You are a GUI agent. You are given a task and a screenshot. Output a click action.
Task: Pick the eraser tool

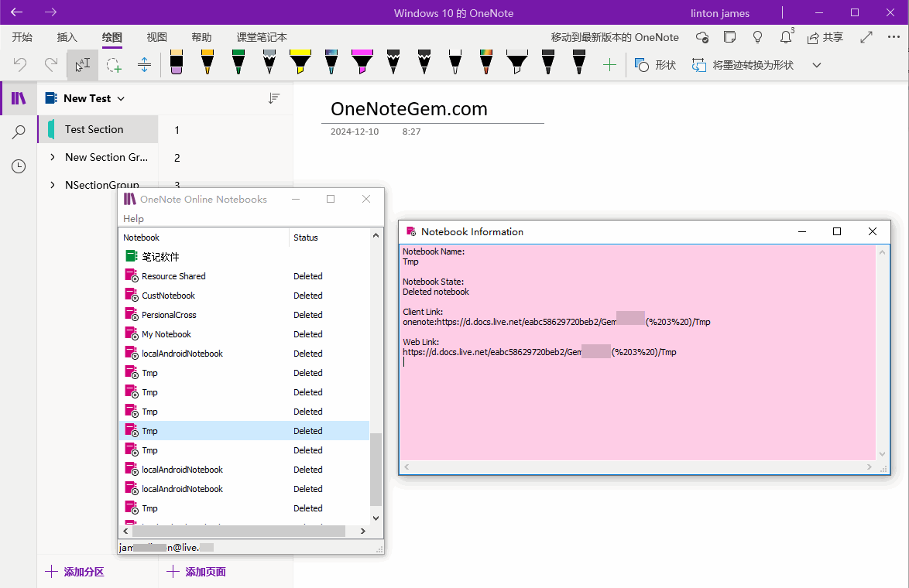(177, 62)
